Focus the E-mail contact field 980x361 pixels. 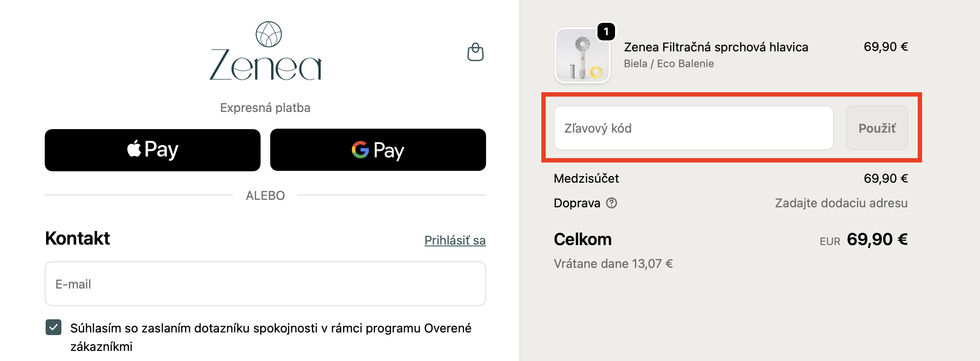click(265, 284)
